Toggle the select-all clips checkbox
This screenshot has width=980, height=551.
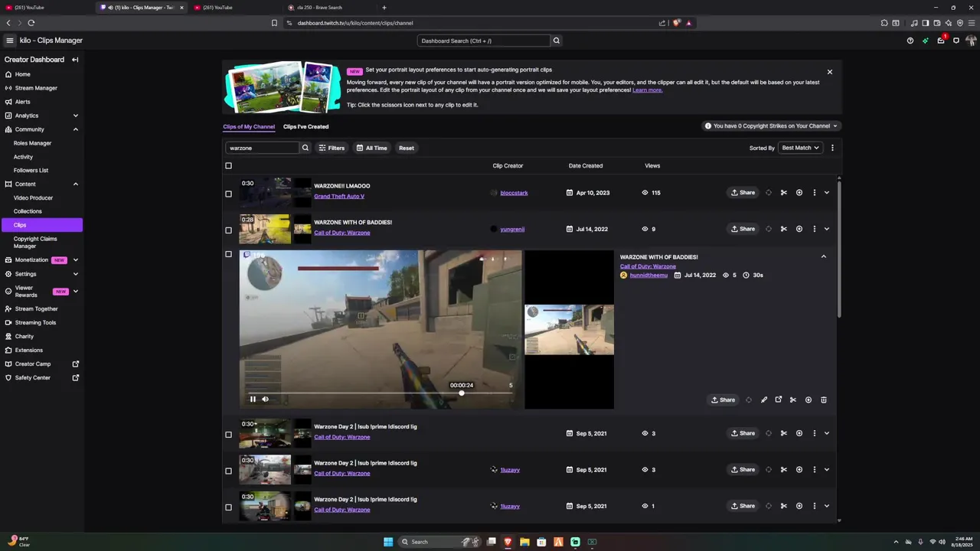click(228, 166)
